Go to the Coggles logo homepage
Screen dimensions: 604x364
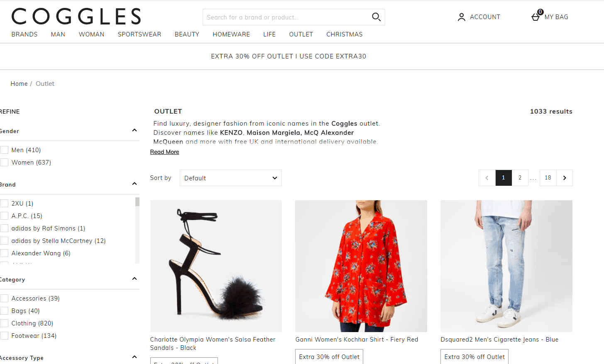tap(76, 17)
